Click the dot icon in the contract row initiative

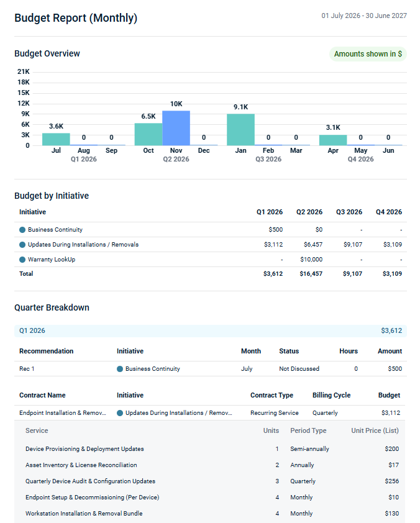pos(120,413)
